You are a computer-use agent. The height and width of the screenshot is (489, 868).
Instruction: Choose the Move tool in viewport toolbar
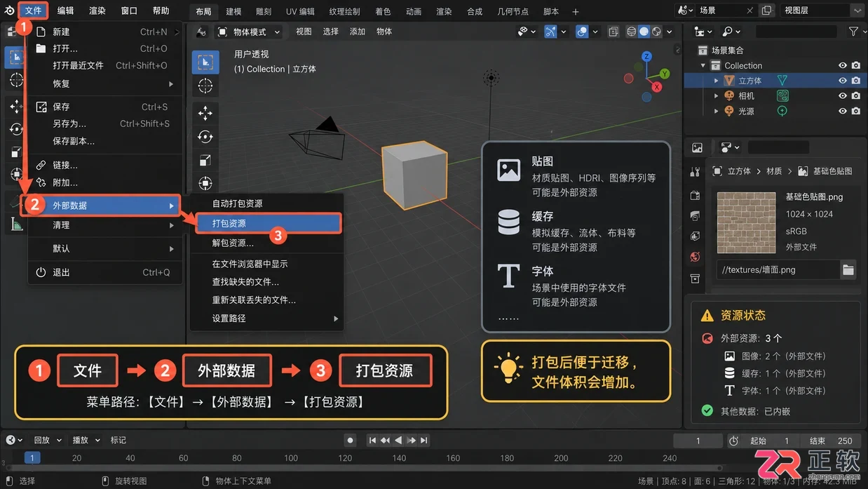(x=205, y=114)
